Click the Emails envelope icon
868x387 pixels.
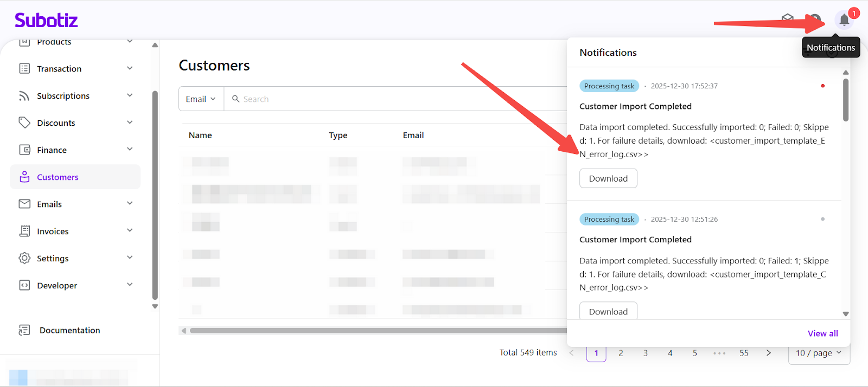[24, 204]
